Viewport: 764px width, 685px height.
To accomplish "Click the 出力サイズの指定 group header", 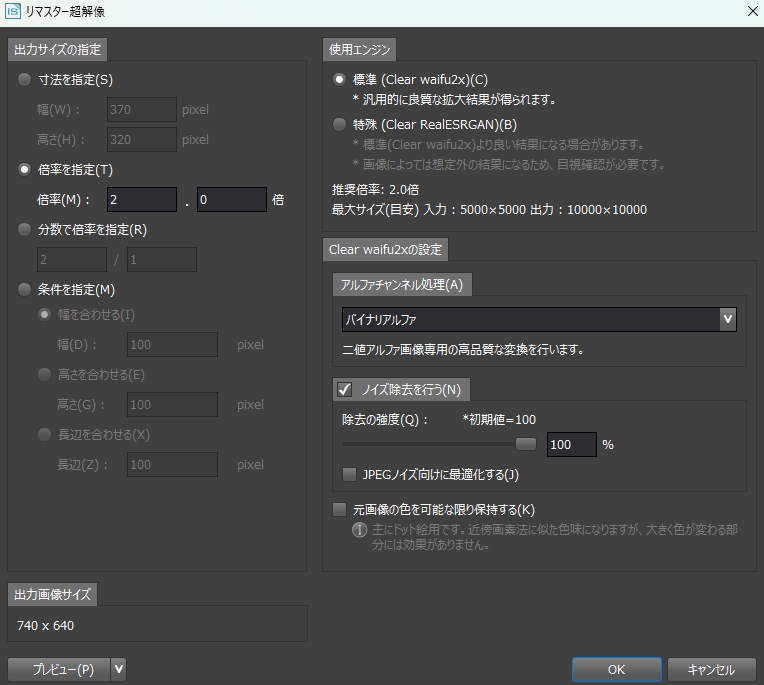I will [57, 50].
